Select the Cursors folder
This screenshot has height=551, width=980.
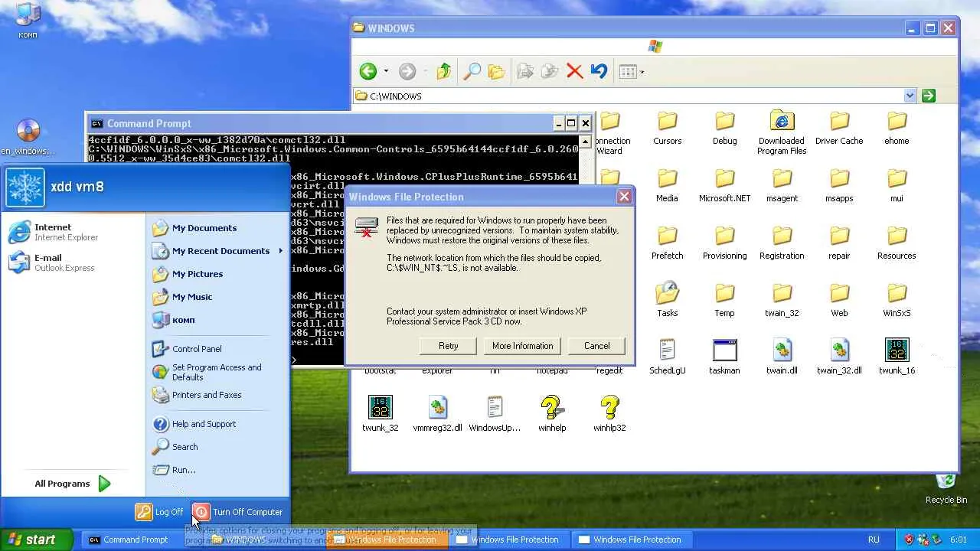[667, 129]
